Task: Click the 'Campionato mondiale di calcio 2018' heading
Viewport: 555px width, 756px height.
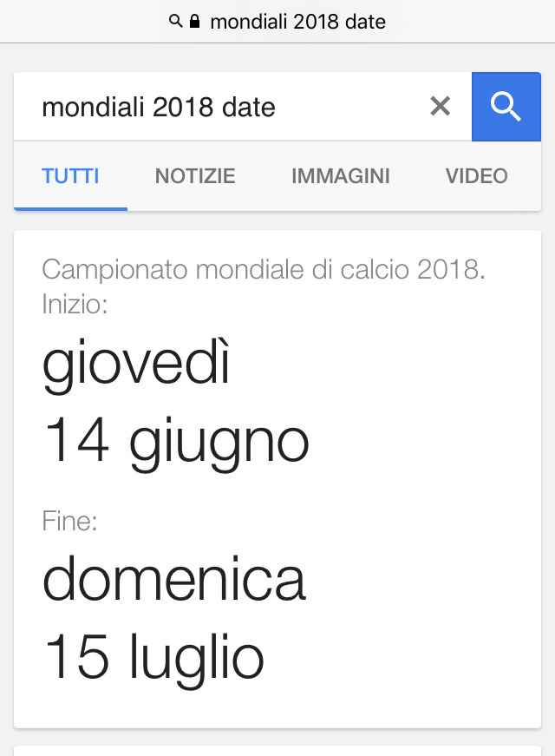Action: click(x=266, y=270)
